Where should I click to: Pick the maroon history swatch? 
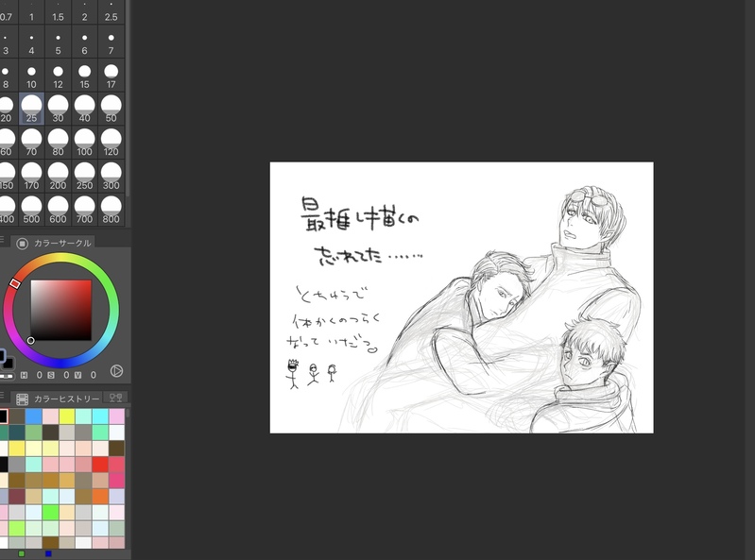(x=17, y=496)
